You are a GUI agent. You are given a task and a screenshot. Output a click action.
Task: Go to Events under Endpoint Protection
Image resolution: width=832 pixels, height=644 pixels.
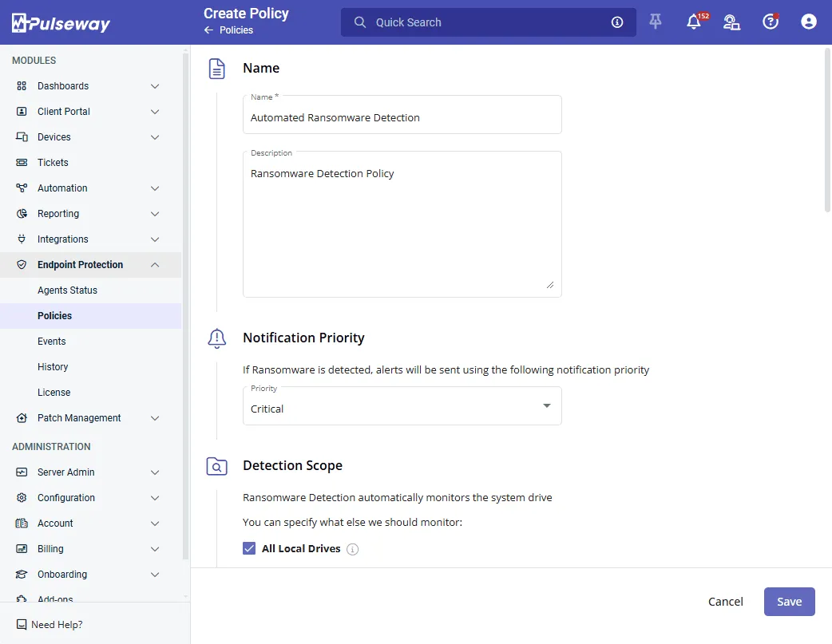click(x=52, y=342)
